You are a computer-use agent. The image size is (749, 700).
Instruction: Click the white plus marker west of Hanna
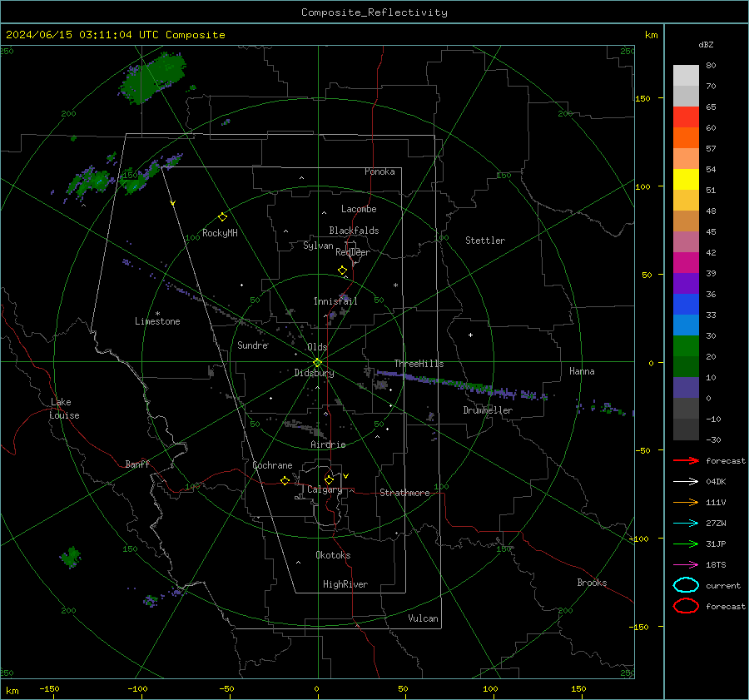(470, 335)
